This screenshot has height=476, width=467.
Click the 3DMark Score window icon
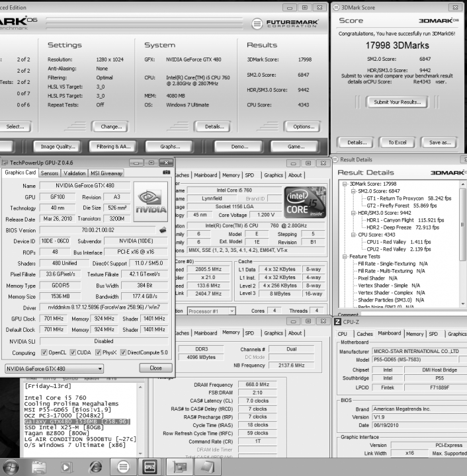pos(336,7)
